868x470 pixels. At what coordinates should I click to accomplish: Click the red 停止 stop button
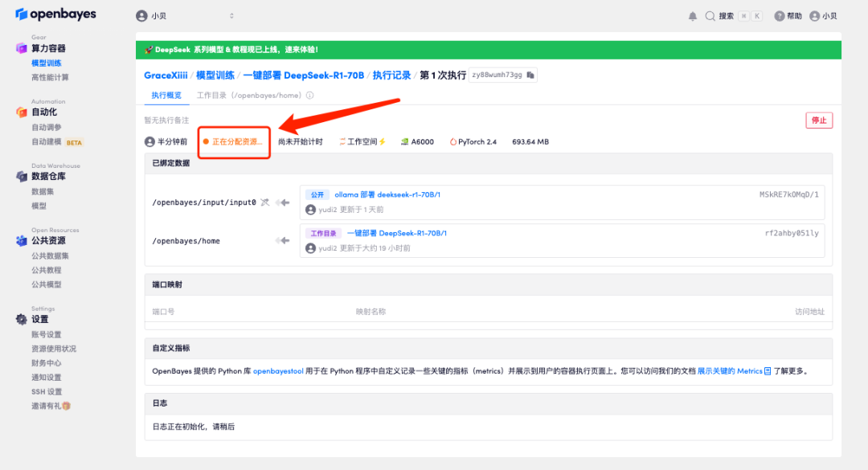(819, 121)
